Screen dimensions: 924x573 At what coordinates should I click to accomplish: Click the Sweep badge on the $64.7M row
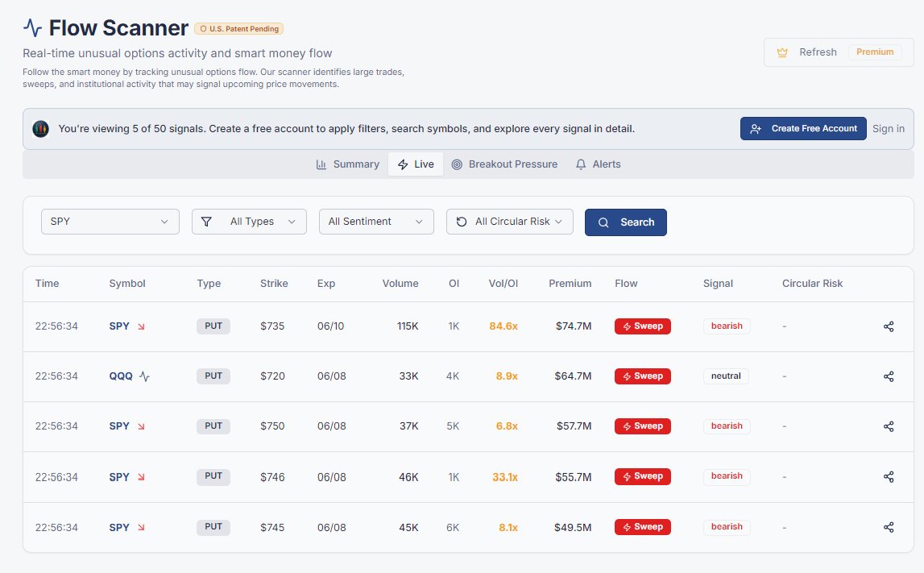coord(642,376)
